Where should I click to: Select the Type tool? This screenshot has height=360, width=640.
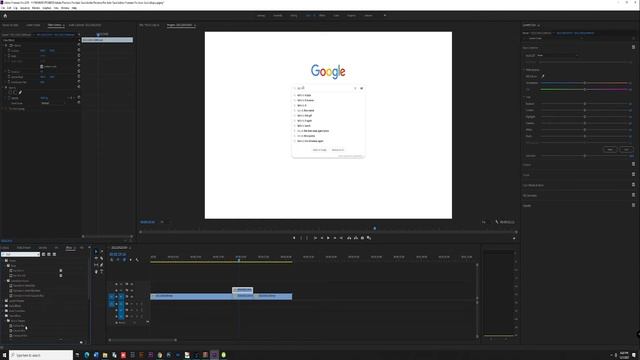click(102, 271)
